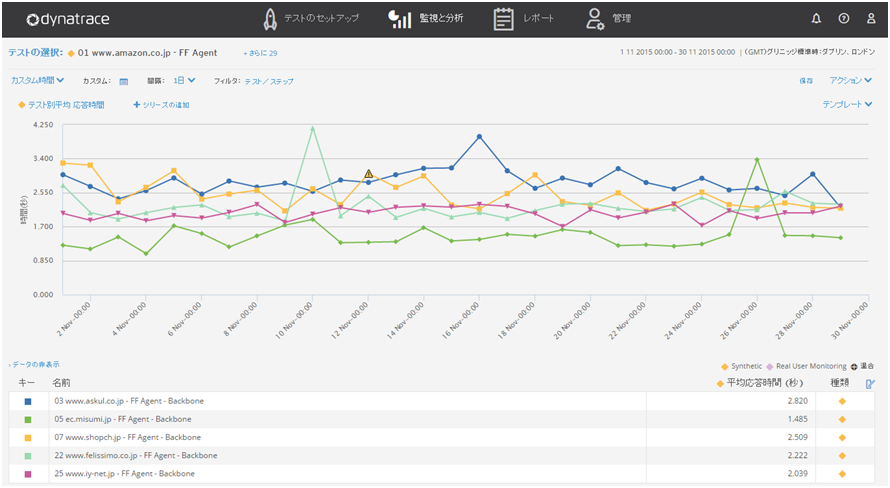Click magenta color key for iy-net row
The height and width of the screenshot is (488, 890).
point(28,474)
